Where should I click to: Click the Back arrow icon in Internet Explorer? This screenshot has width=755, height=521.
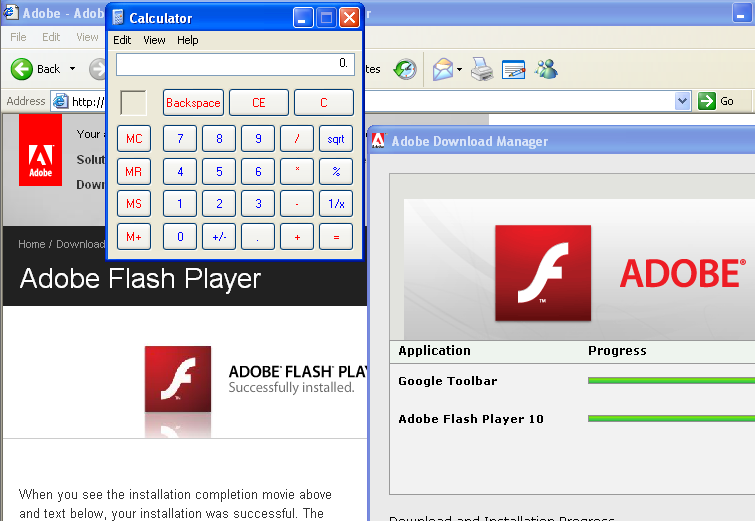coord(22,69)
